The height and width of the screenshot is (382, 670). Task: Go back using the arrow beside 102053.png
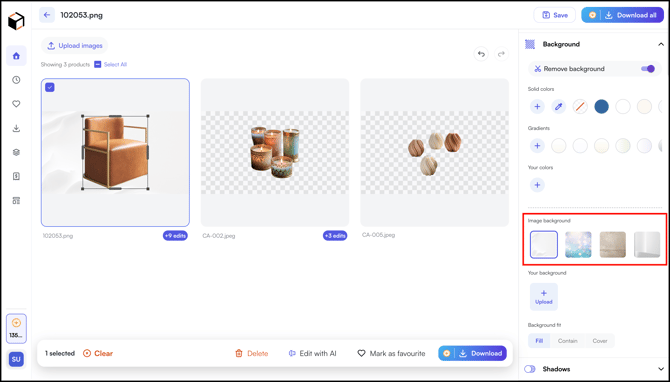click(47, 15)
